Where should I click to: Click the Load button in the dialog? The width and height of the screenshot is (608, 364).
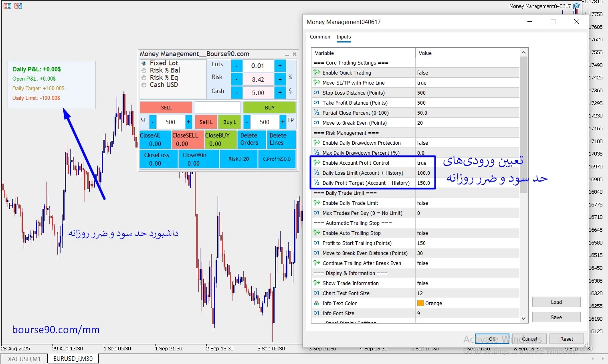pyautogui.click(x=556, y=302)
